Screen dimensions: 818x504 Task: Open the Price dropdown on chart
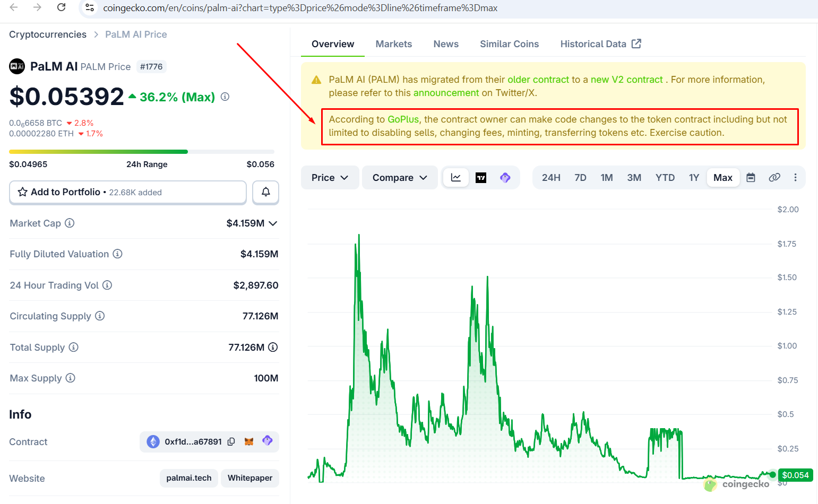(x=330, y=178)
